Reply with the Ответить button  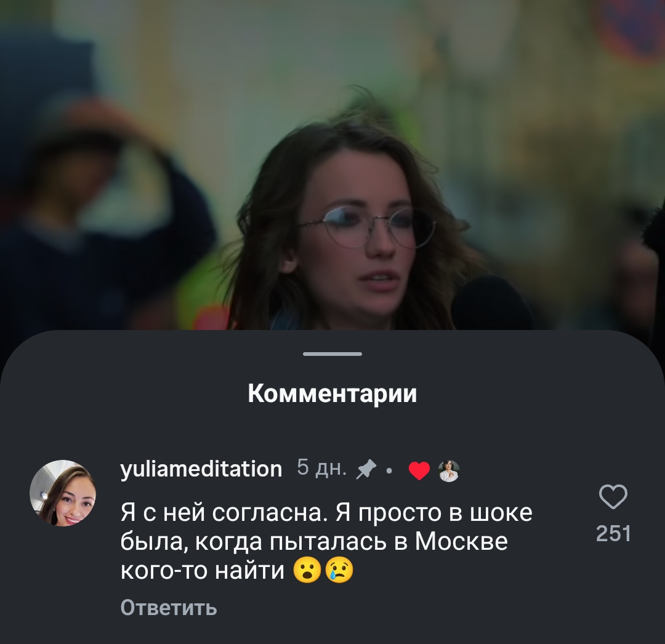(x=169, y=608)
